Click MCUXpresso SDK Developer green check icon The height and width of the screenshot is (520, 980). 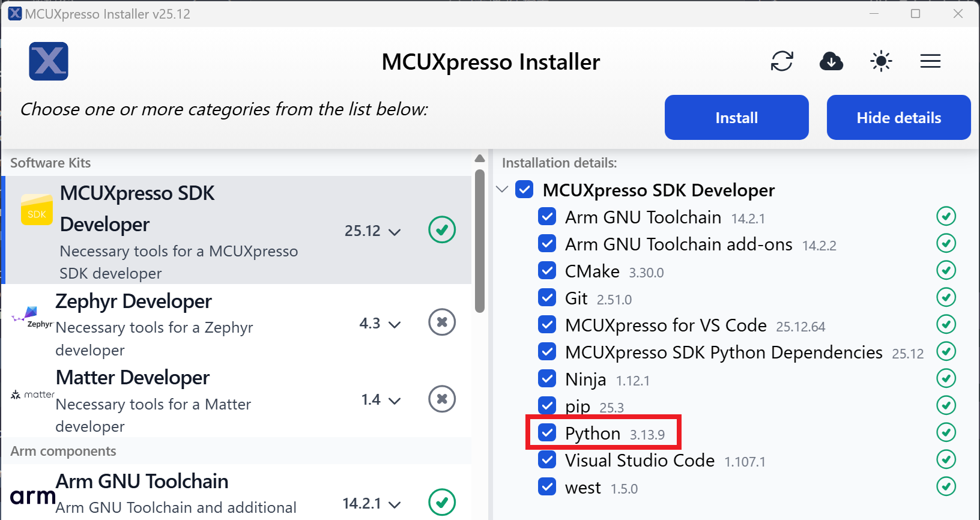[442, 230]
